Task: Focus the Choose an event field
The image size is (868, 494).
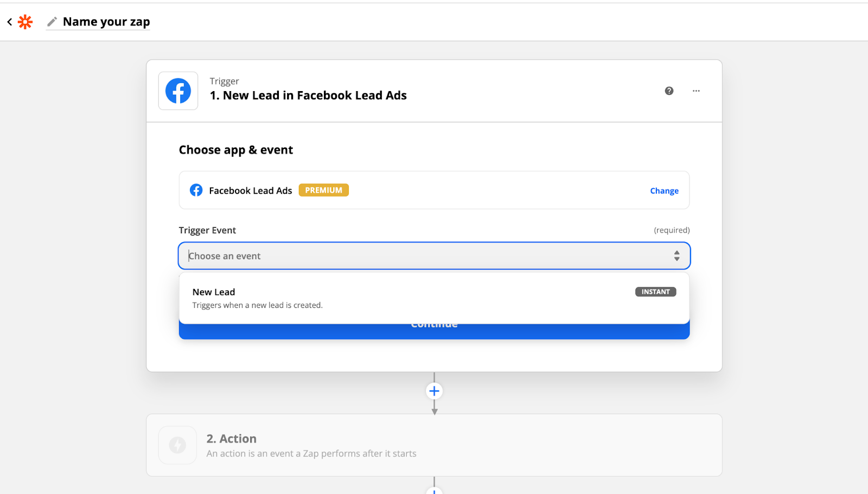Action: pos(434,256)
